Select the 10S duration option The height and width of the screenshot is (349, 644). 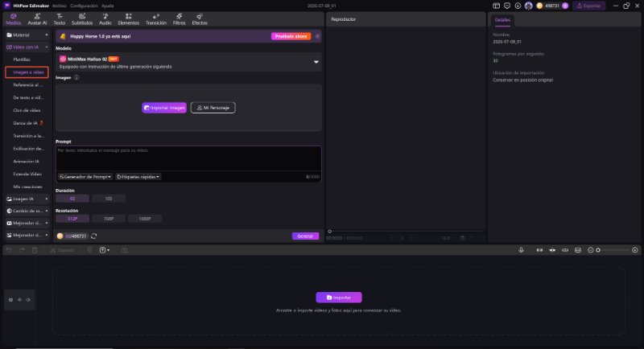pos(109,199)
